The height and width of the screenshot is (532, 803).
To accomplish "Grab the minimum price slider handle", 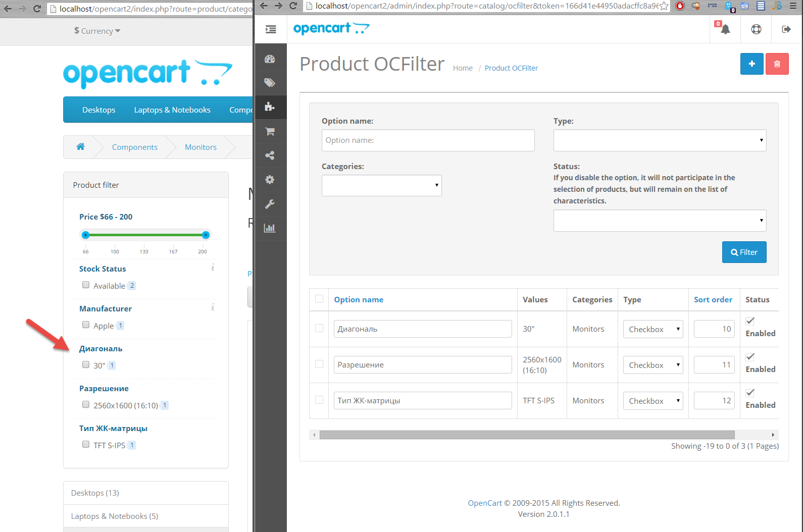I will [x=86, y=235].
